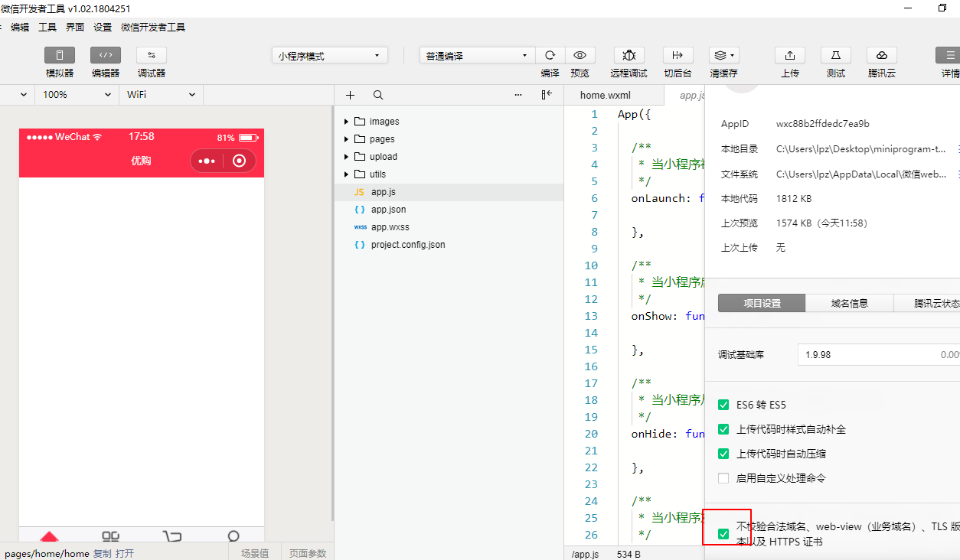Open app.json in the file tree
This screenshot has height=560, width=960.
tap(388, 210)
